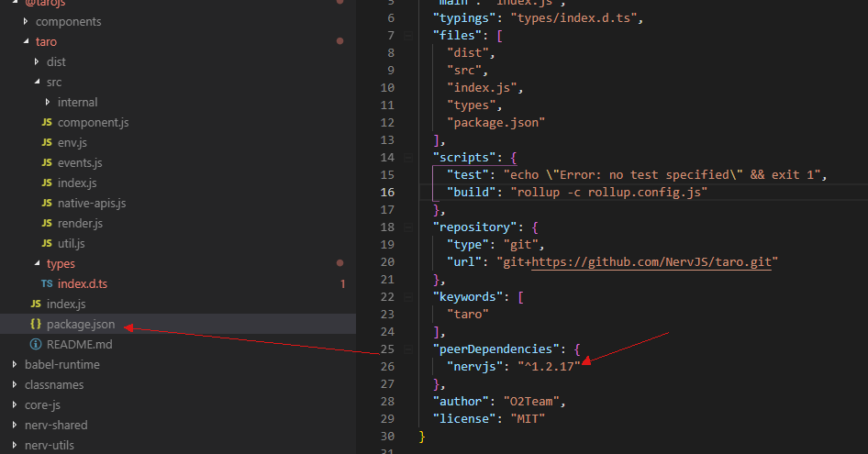Viewport: 868px width, 454px height.
Task: Fold the "scripts" block at line 14
Action: point(408,158)
